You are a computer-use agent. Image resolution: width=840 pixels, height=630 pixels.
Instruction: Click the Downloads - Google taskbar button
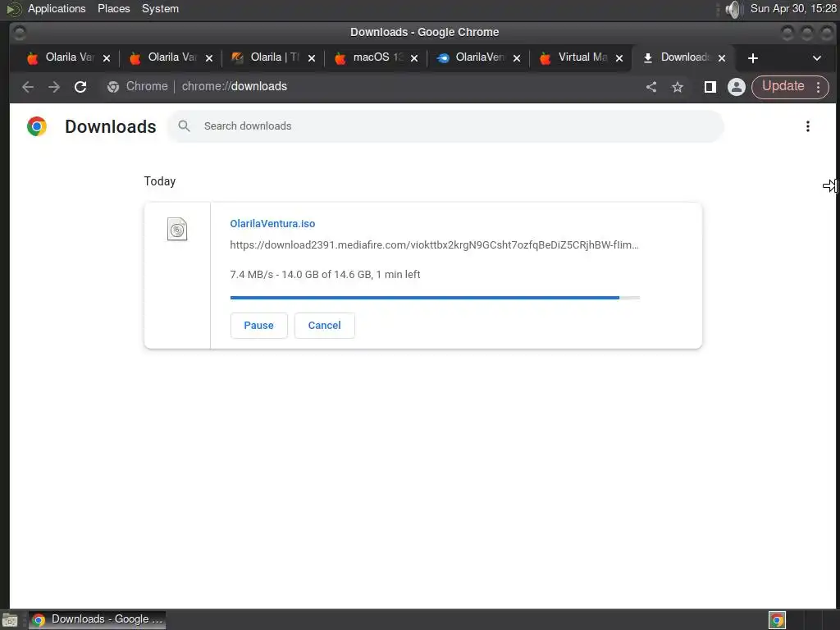pos(97,620)
